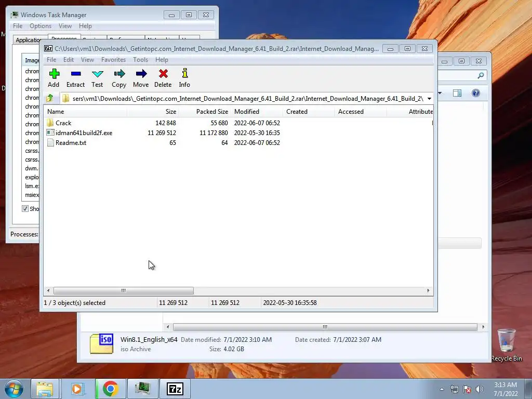
Task: Sort by Created column header
Action: pos(309,111)
